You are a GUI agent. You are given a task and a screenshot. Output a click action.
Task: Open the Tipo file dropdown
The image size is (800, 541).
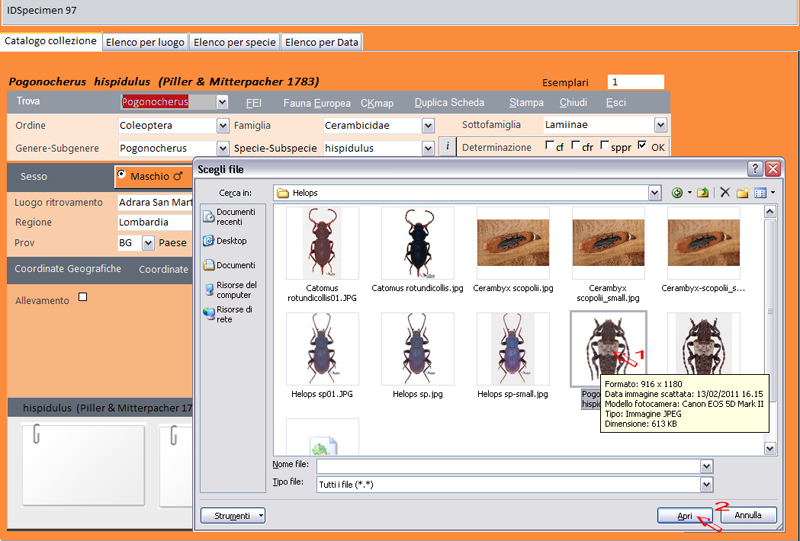[706, 484]
